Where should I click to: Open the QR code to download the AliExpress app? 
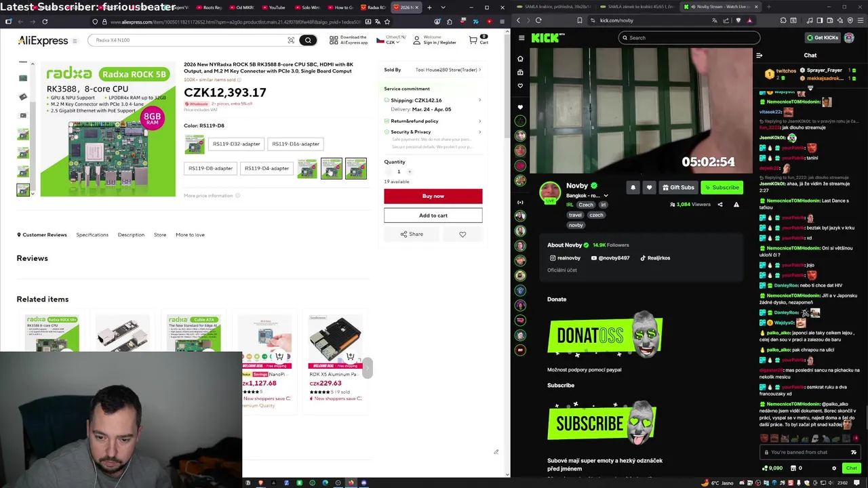349,40
